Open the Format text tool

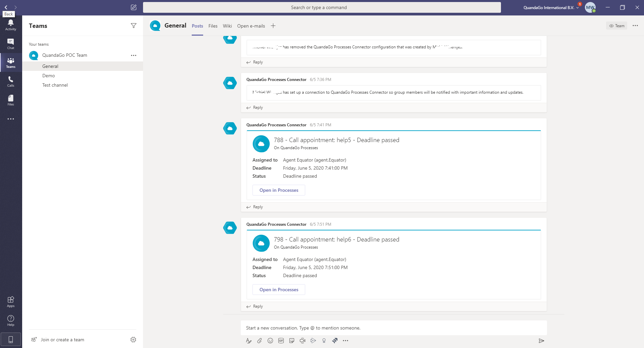[x=249, y=341]
